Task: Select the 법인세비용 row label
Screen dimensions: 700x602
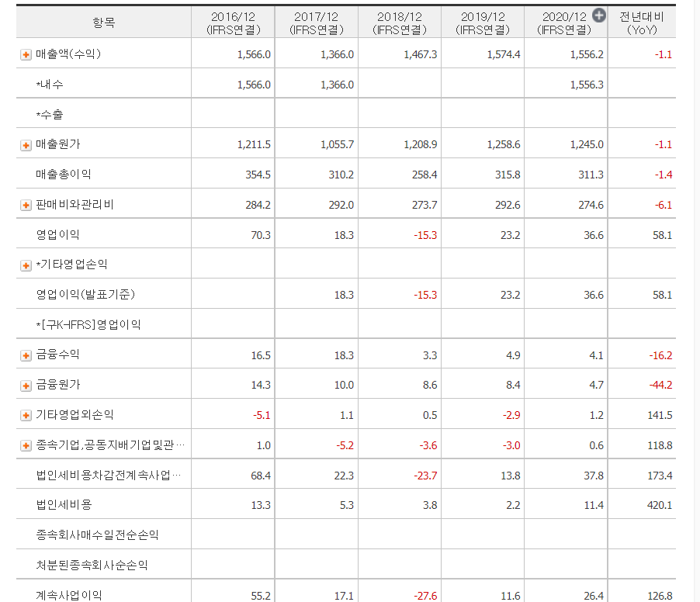Action: pos(64,505)
